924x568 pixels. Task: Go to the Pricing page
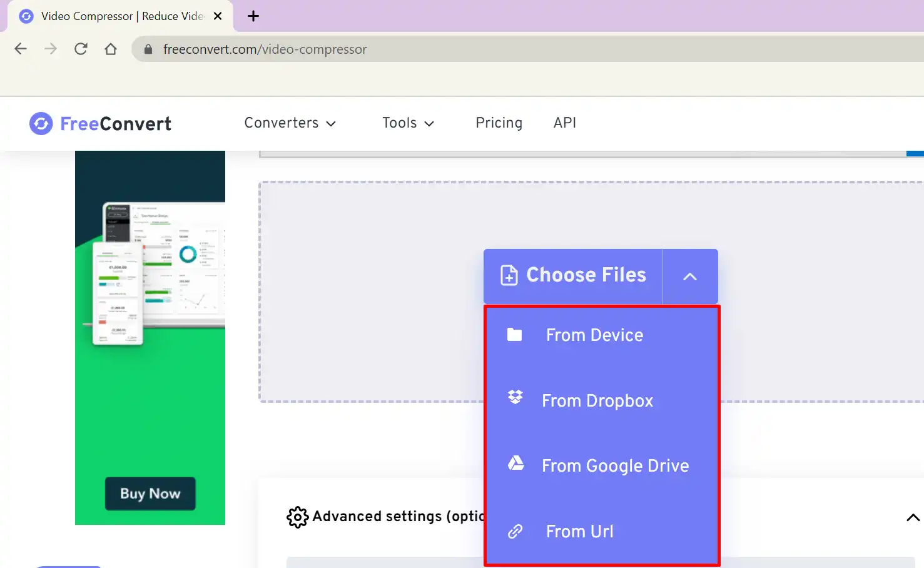point(499,123)
